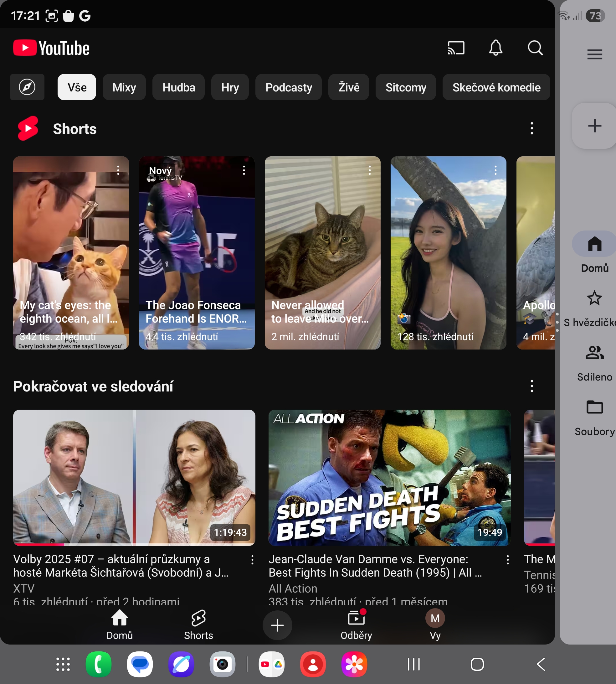This screenshot has height=684, width=616.
Task: Open options for the cat's eyes short
Action: [x=118, y=170]
